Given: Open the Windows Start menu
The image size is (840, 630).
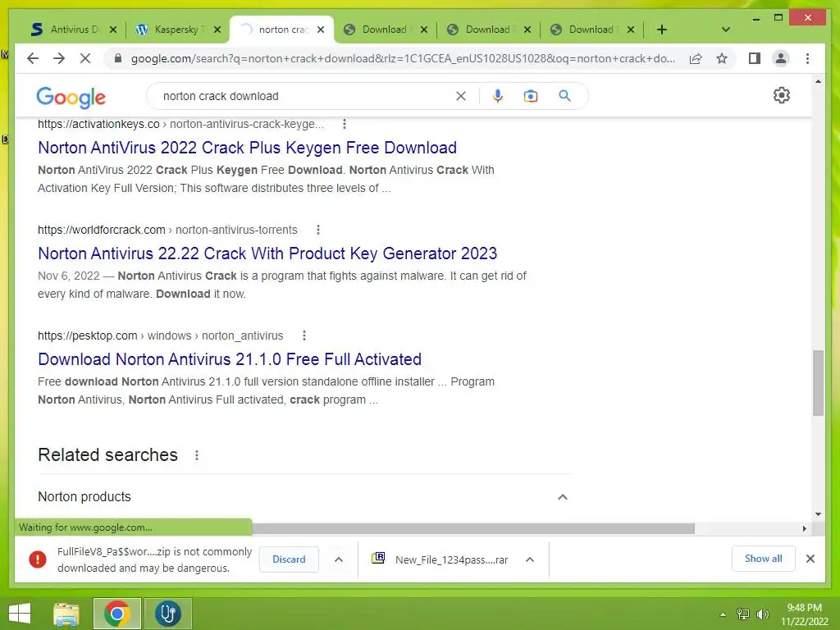Looking at the screenshot, I should (20, 614).
